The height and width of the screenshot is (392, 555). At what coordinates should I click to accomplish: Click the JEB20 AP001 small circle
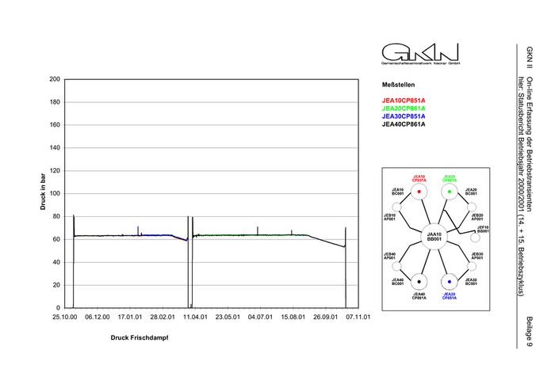tap(472, 207)
